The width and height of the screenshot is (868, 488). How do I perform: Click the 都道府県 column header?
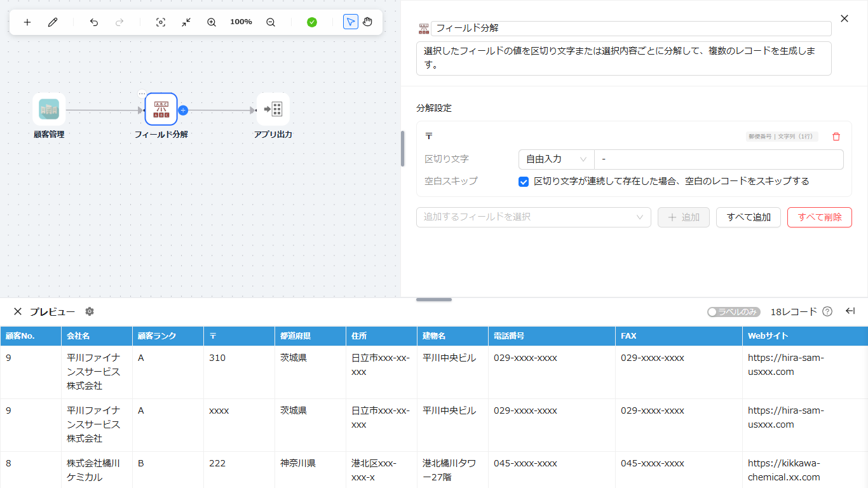pos(310,336)
